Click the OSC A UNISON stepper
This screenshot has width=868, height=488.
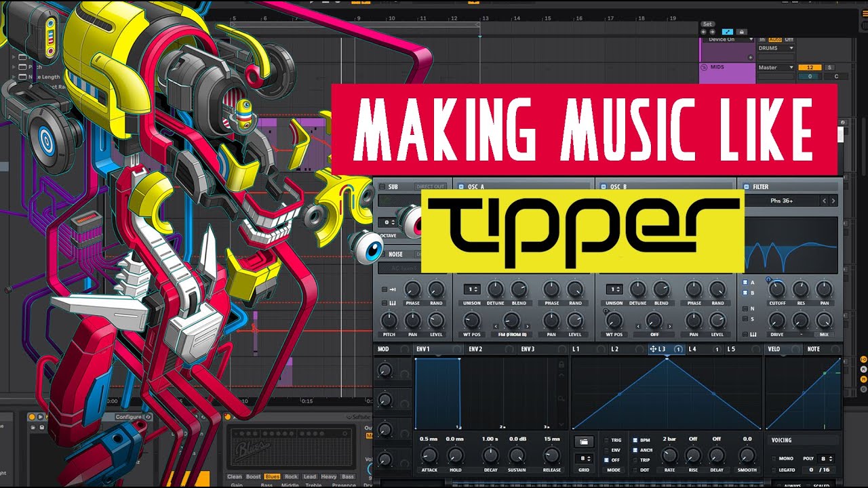[473, 289]
